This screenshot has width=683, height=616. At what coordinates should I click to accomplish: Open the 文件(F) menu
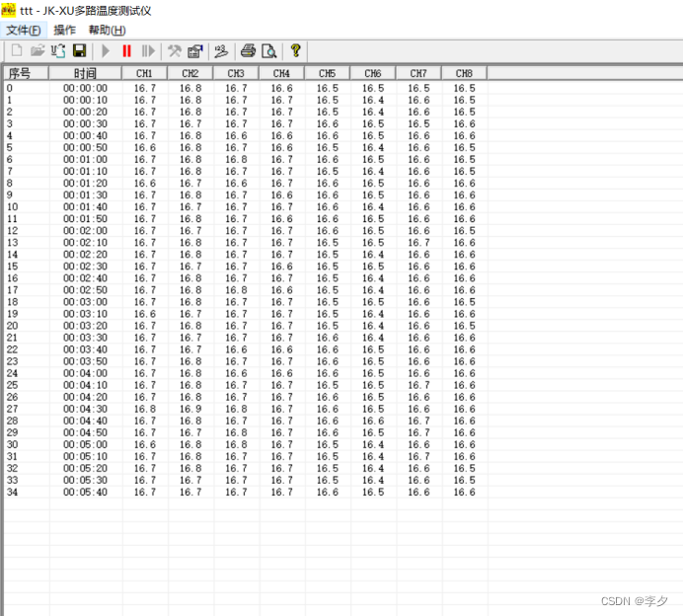24,30
